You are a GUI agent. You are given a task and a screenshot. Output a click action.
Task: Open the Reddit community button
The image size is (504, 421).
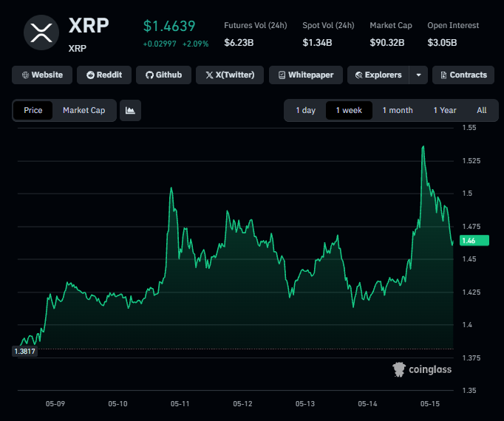(x=104, y=75)
